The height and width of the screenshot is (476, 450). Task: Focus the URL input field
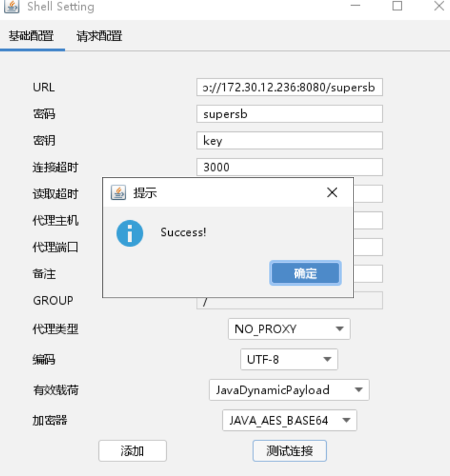tap(289, 88)
